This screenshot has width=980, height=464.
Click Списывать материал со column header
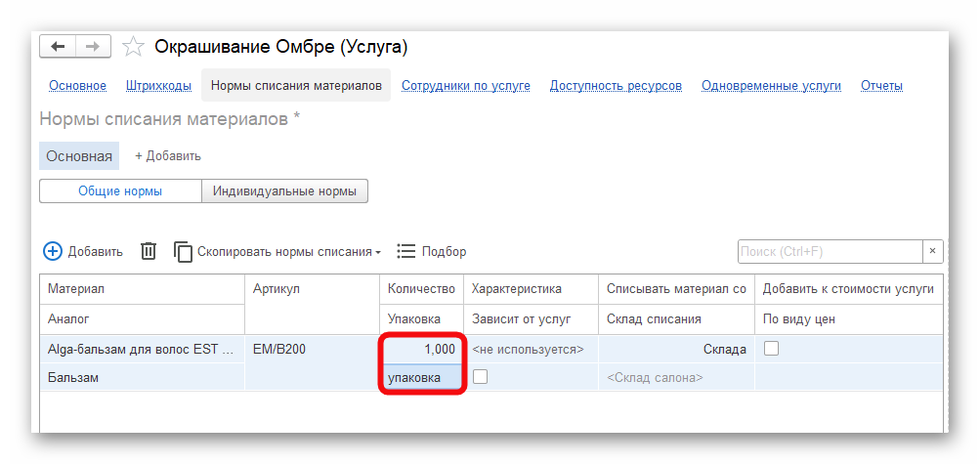pyautogui.click(x=676, y=288)
